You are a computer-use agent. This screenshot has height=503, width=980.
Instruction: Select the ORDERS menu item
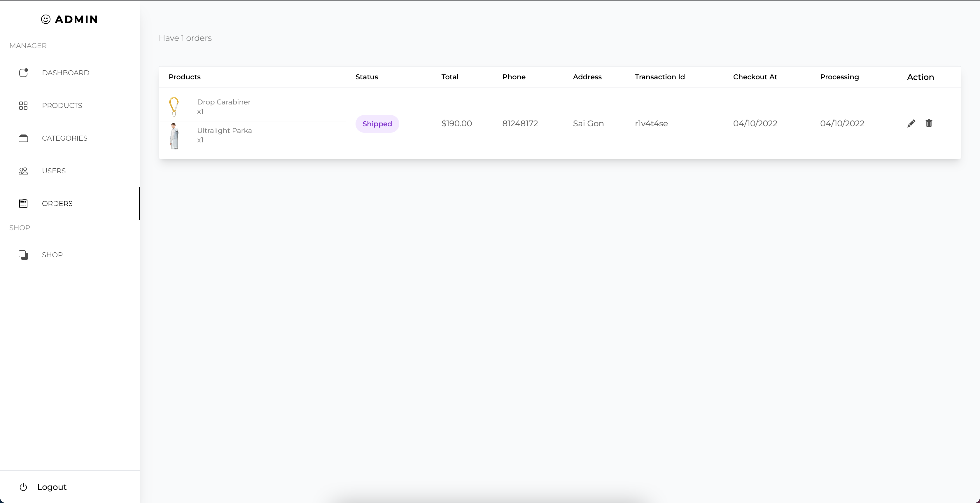coord(70,204)
